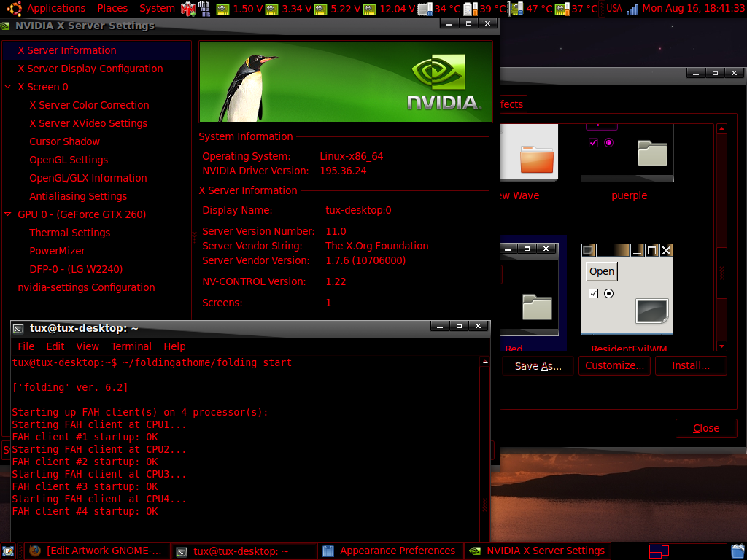Select Thermal Settings under GPU 0
The image size is (747, 560).
[69, 233]
